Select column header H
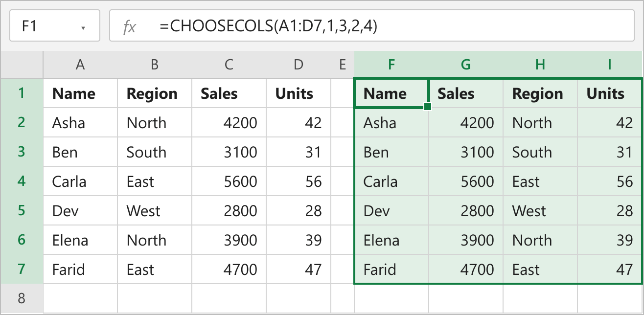This screenshot has width=644, height=315. [x=540, y=65]
